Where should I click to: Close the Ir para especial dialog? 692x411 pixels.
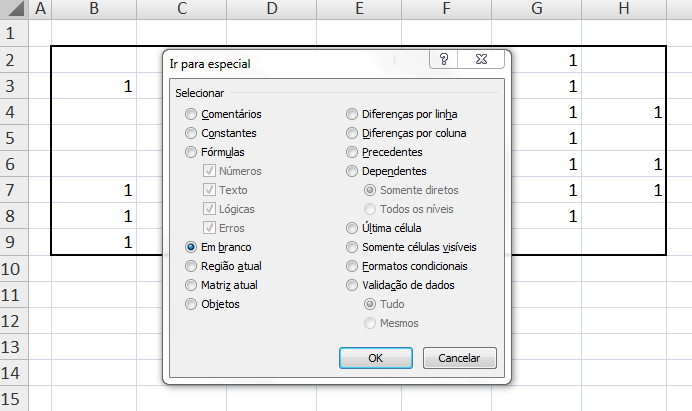click(x=481, y=59)
